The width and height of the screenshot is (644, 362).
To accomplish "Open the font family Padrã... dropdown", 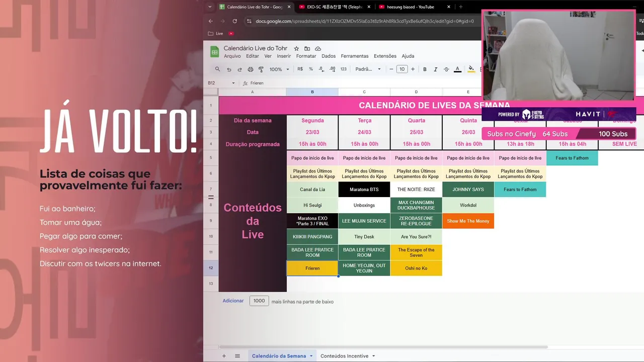I will click(x=368, y=69).
